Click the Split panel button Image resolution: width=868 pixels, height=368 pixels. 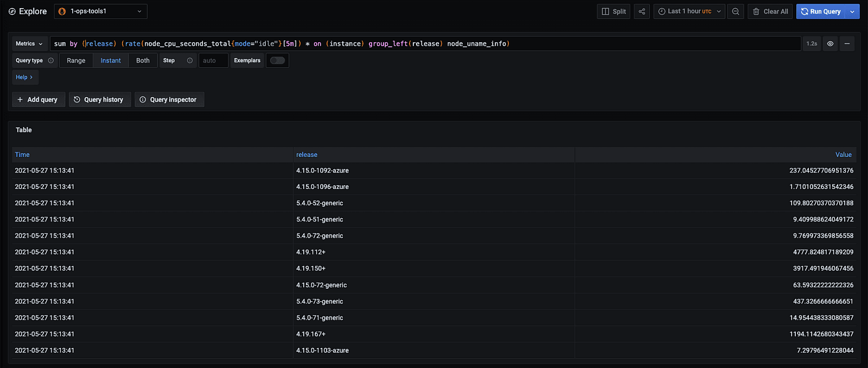(614, 11)
